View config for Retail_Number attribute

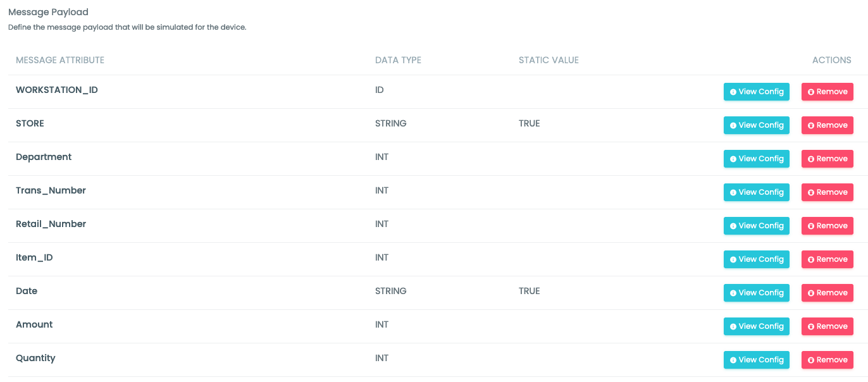(757, 226)
